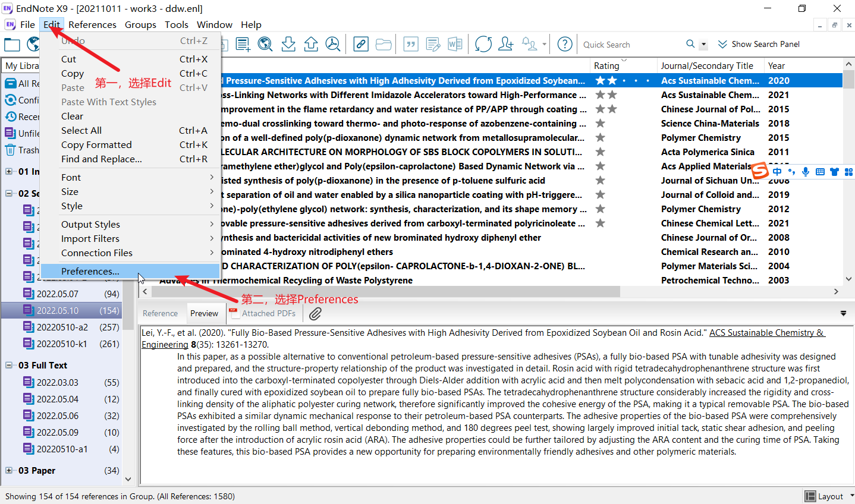Click the Find Full Text PDF icon
The height and width of the screenshot is (504, 855).
[333, 45]
